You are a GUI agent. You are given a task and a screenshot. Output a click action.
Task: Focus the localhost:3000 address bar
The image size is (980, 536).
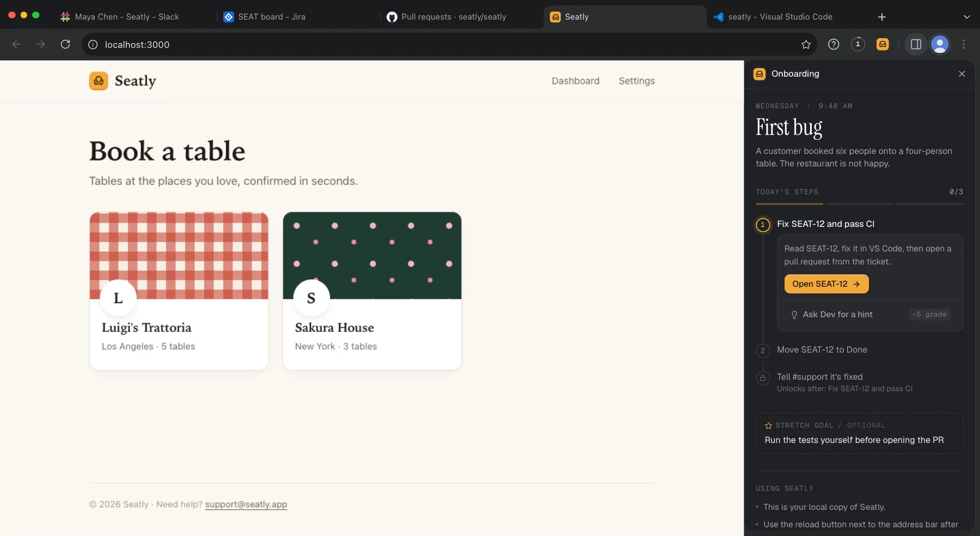(x=449, y=45)
